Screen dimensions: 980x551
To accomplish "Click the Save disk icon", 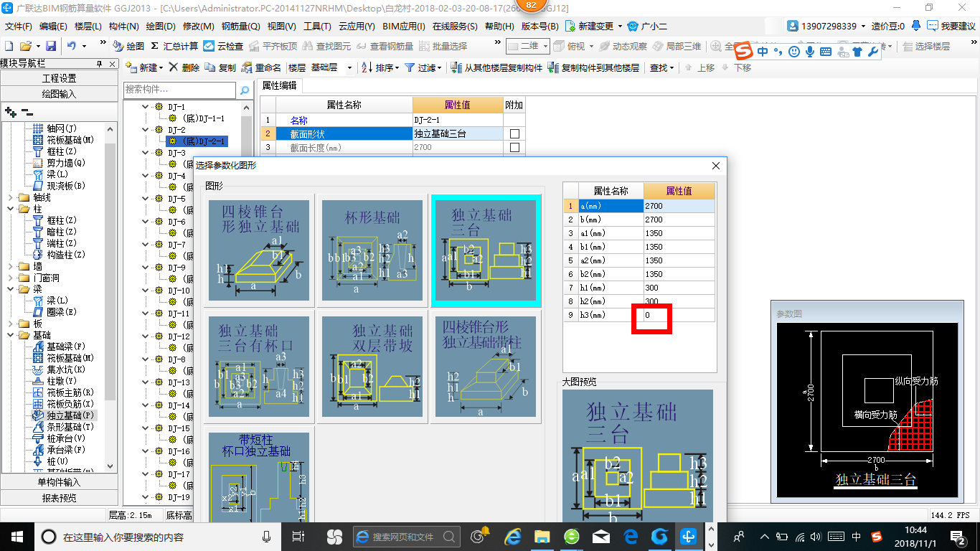I will 51,46.
